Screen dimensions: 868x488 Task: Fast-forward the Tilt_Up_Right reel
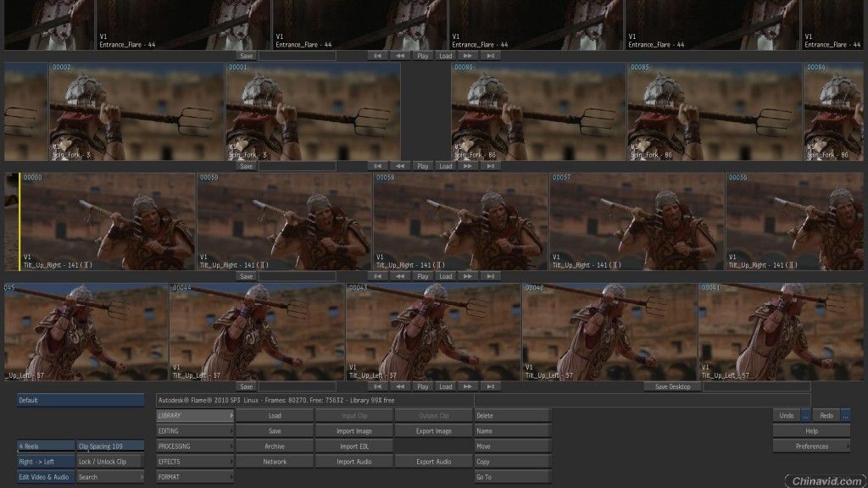[468, 276]
